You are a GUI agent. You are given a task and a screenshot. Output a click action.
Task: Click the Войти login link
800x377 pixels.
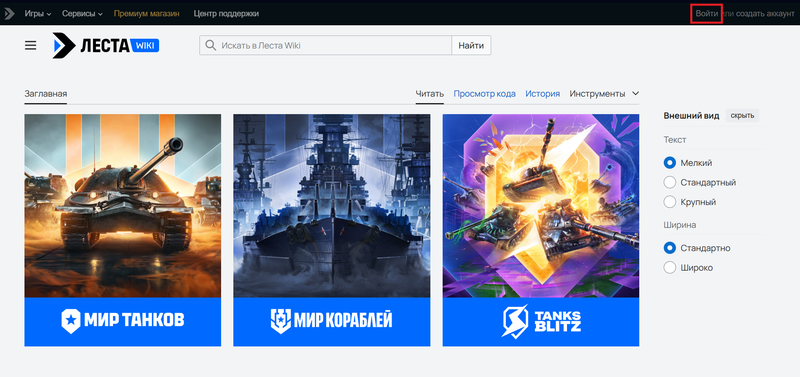[707, 14]
